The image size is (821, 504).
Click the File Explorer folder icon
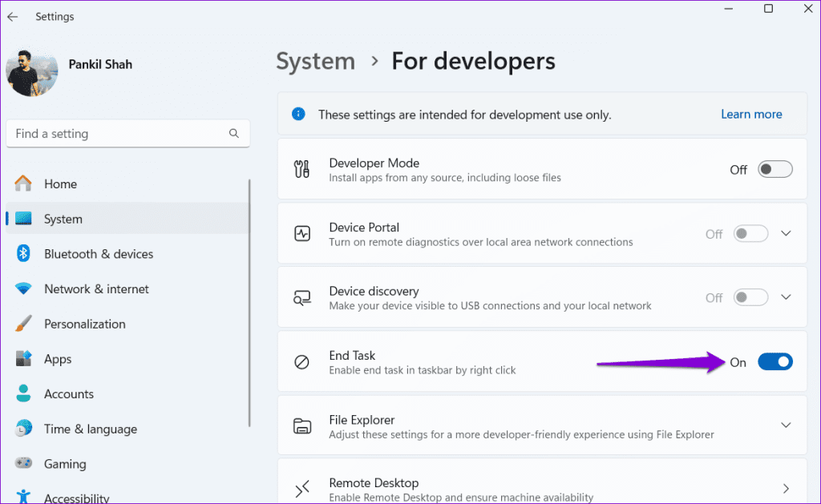tap(301, 425)
